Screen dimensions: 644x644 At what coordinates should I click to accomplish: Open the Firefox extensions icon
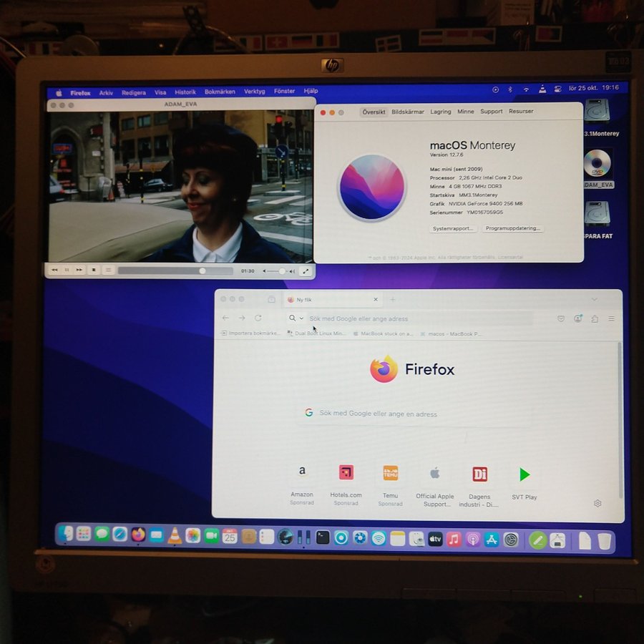[595, 318]
